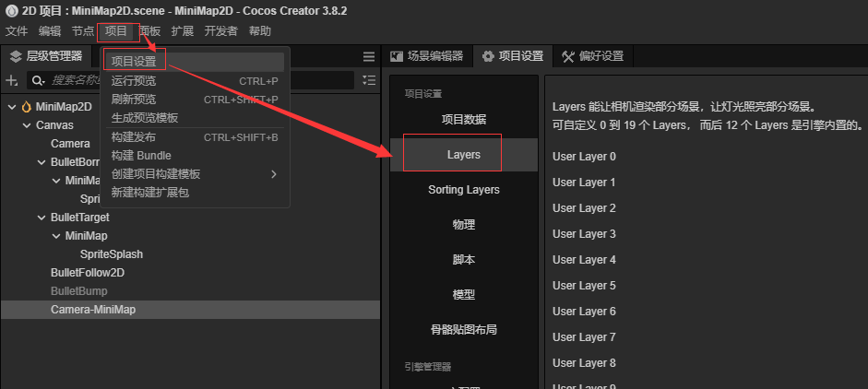Collapse the Canvas node
Viewport: 868px width, 389px height.
click(27, 125)
